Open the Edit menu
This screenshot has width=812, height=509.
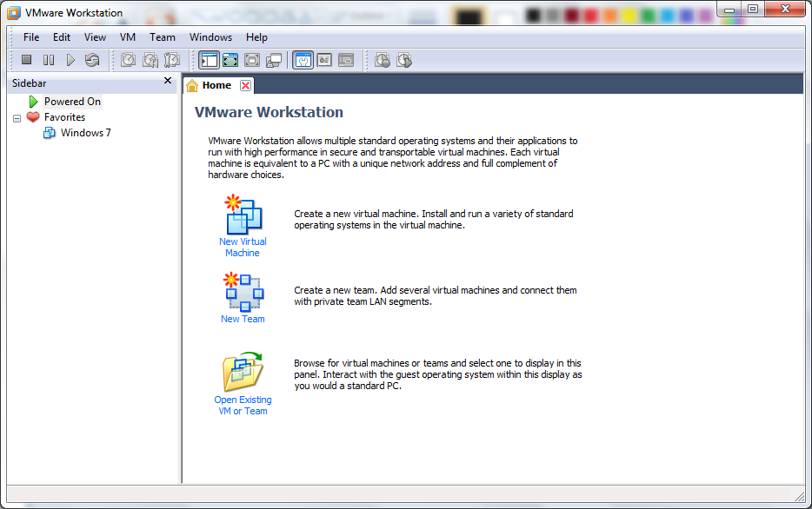(x=62, y=37)
